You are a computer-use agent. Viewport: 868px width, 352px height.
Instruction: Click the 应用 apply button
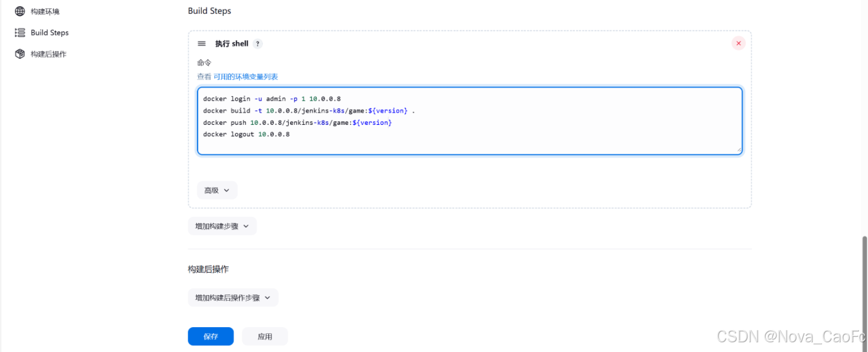(265, 336)
